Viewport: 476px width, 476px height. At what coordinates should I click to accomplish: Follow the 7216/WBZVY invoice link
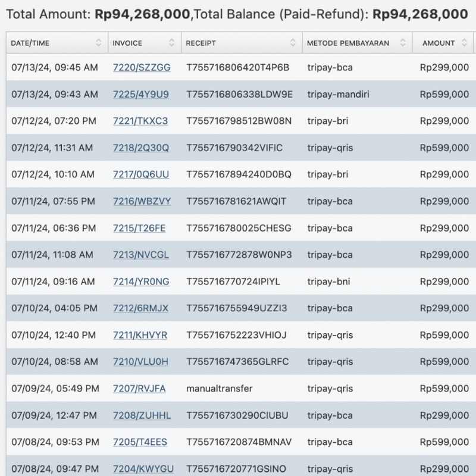click(x=142, y=201)
